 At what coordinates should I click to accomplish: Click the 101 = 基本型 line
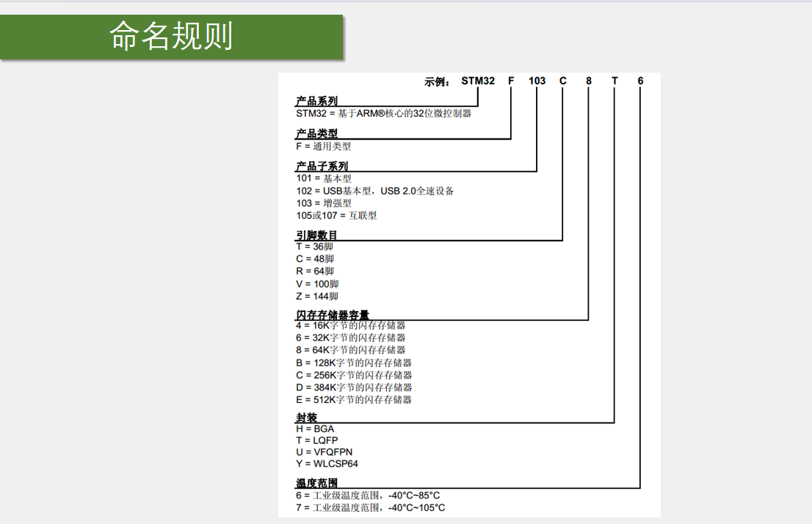coord(324,178)
